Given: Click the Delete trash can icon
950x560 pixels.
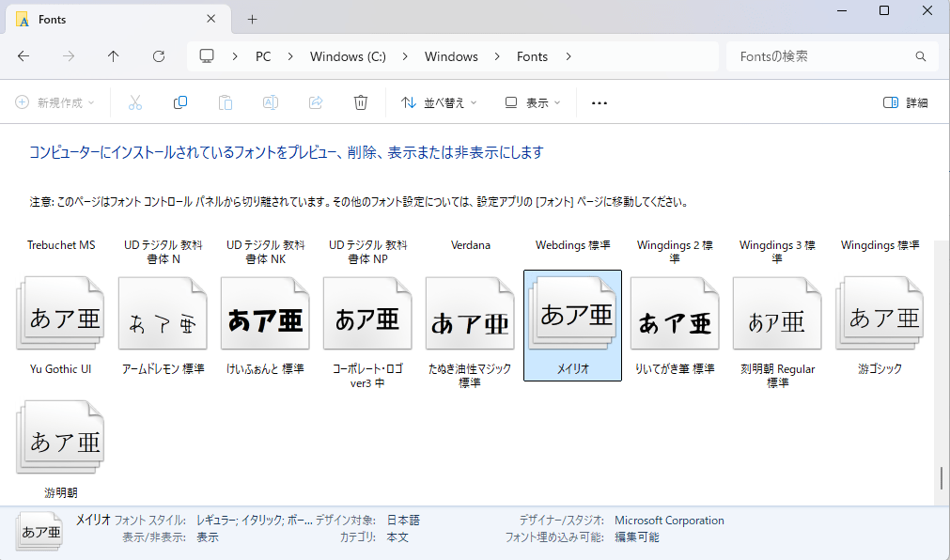Looking at the screenshot, I should click(x=361, y=103).
